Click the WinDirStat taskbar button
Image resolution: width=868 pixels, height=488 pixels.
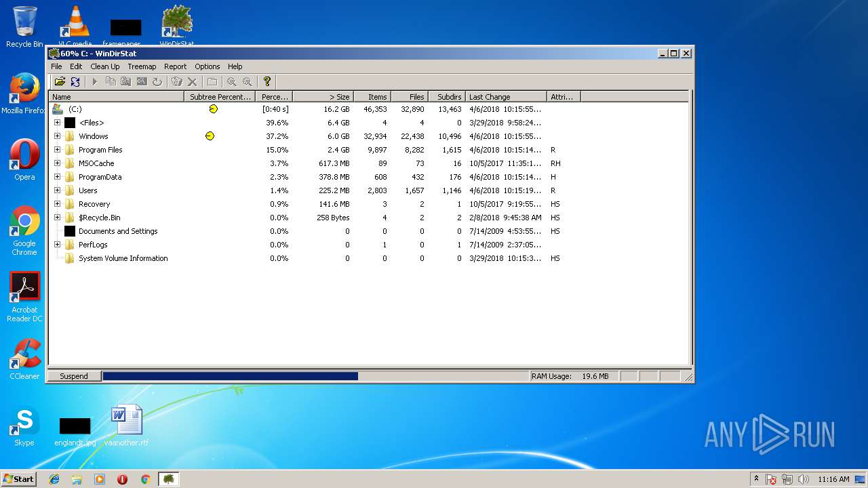tap(169, 479)
